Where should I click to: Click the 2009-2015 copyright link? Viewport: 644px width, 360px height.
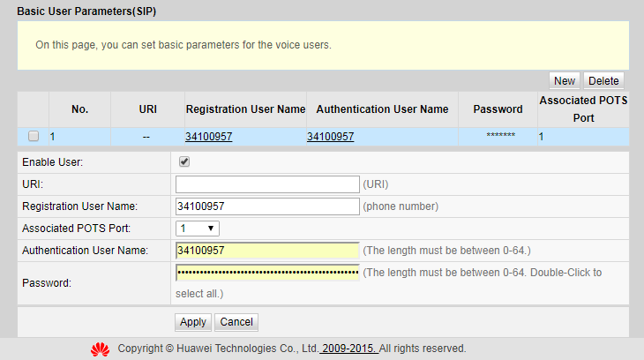(x=349, y=349)
